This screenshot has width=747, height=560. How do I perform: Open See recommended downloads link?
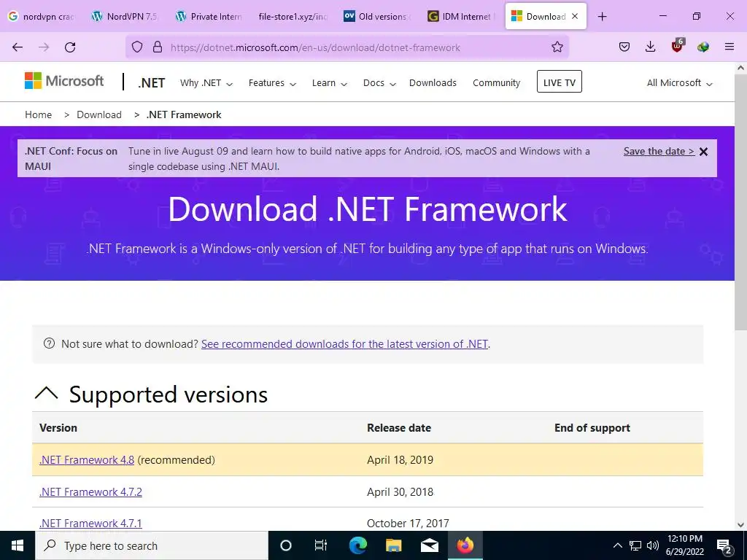(x=344, y=344)
